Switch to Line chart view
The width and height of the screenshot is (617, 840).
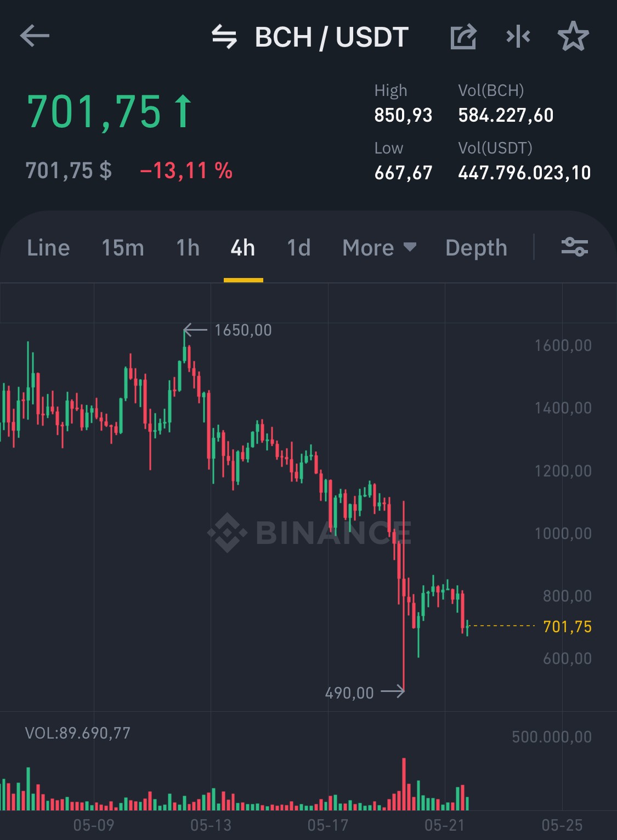48,248
